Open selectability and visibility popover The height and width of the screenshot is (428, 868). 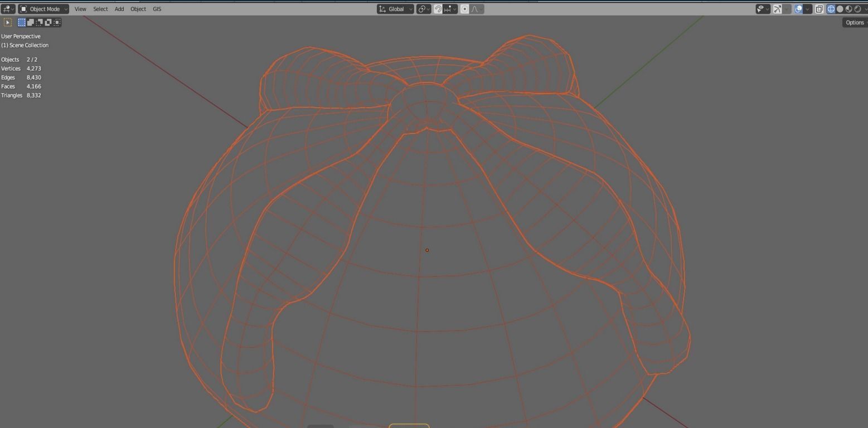point(763,9)
